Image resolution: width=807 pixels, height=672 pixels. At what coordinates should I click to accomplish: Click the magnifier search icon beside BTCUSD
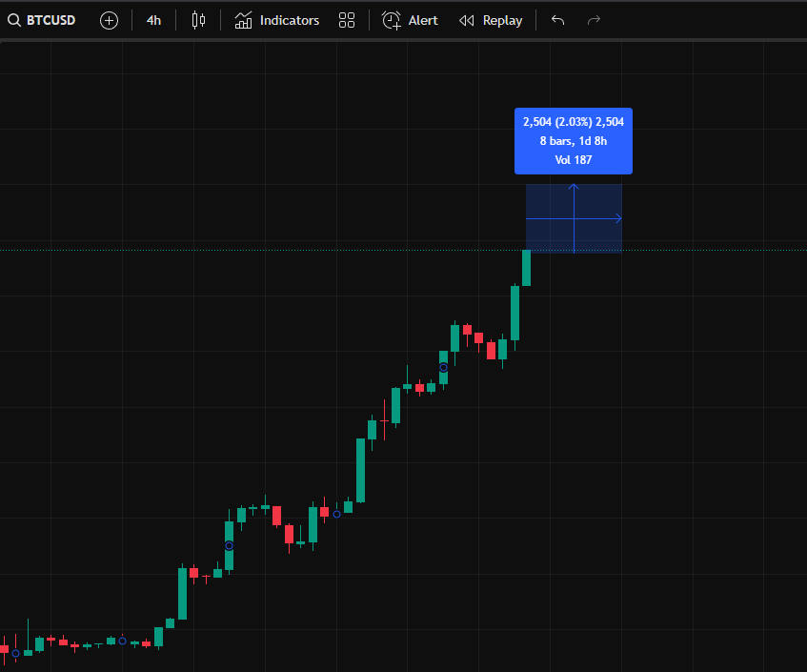tap(14, 21)
